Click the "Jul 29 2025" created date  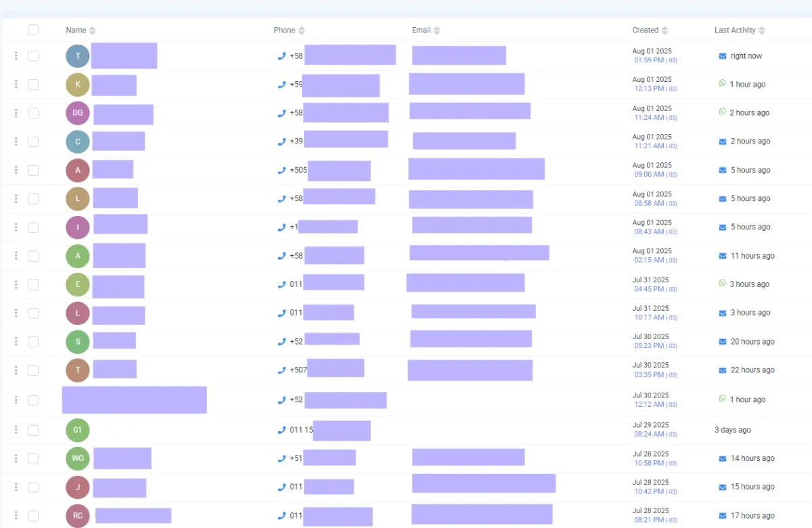click(650, 425)
